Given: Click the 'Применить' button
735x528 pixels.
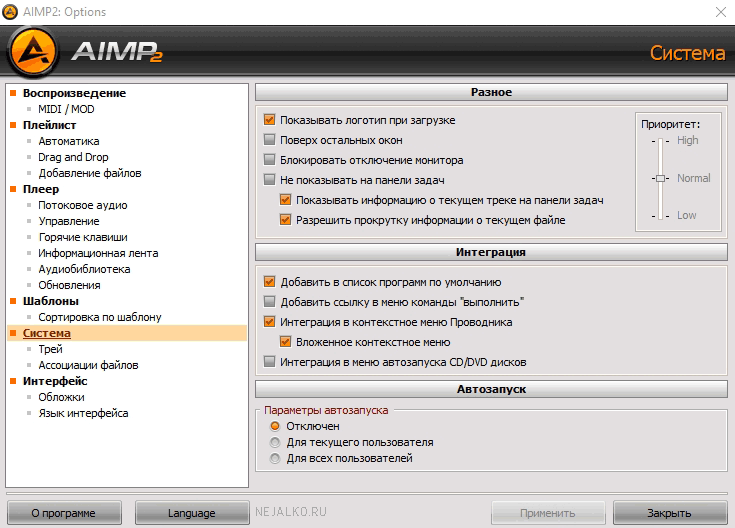Looking at the screenshot, I should [548, 513].
